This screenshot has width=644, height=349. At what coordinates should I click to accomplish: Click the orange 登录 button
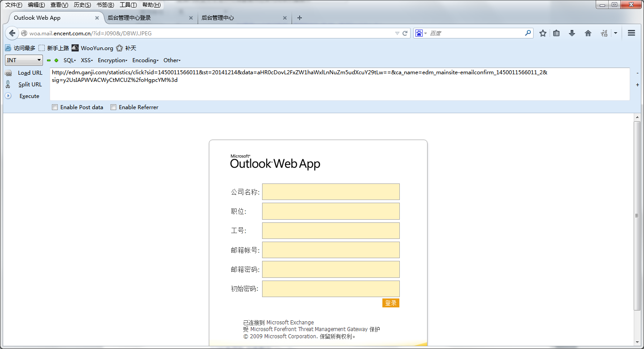tap(391, 303)
